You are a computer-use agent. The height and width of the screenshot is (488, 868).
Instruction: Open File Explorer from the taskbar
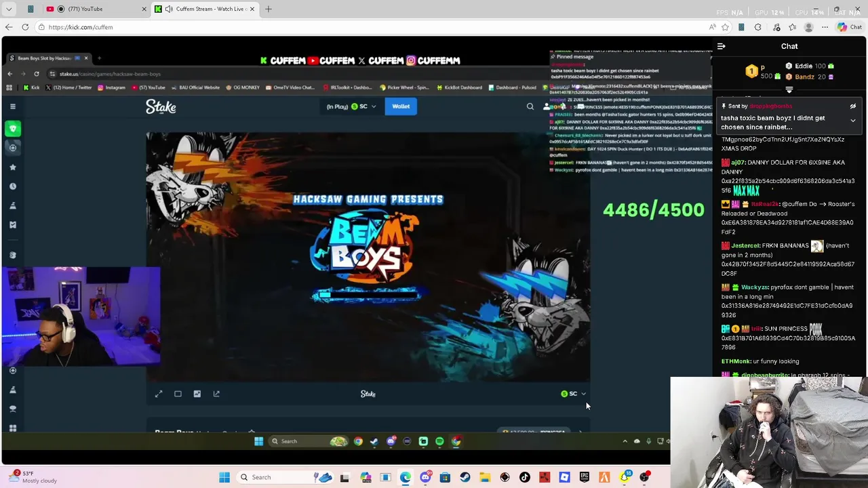tap(484, 477)
